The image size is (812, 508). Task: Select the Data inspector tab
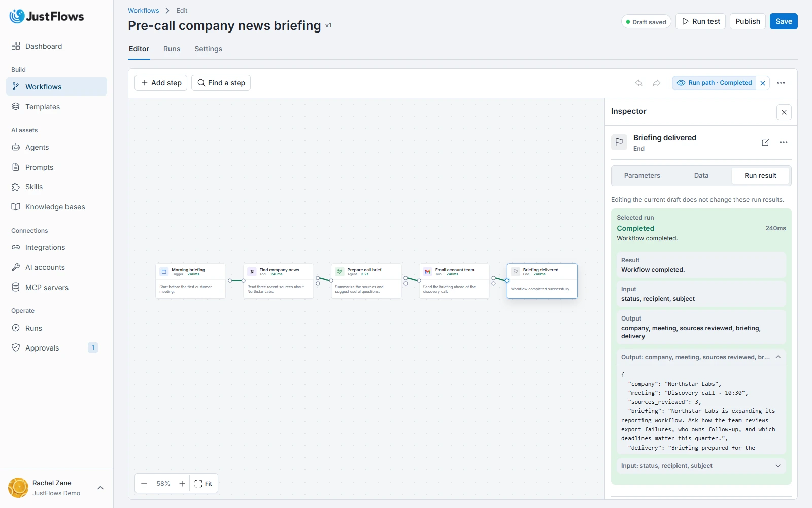click(701, 176)
